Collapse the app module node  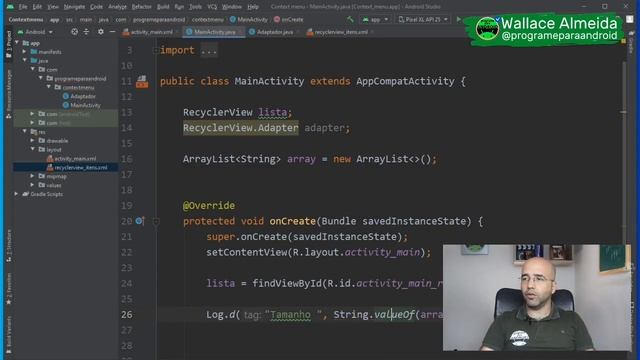17,42
